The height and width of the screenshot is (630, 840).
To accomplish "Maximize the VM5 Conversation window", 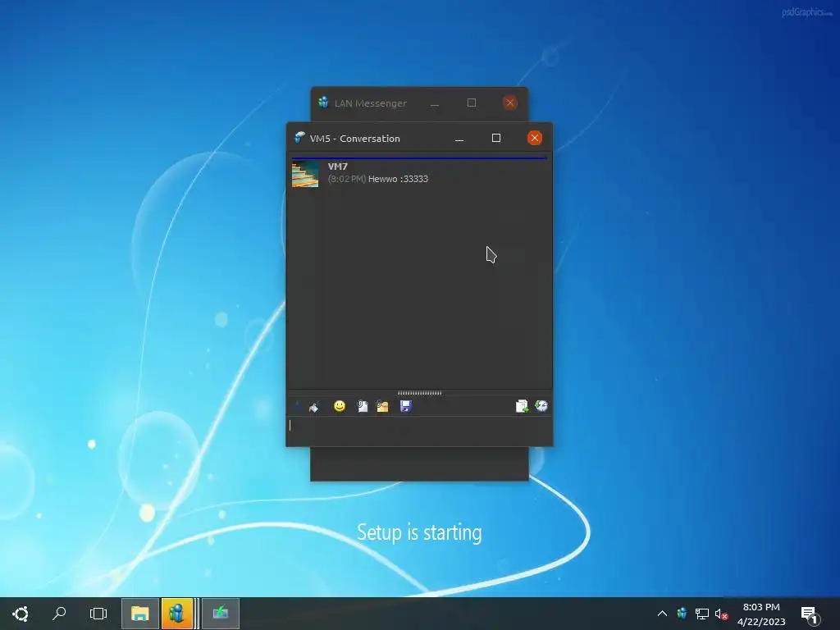I will coord(496,138).
